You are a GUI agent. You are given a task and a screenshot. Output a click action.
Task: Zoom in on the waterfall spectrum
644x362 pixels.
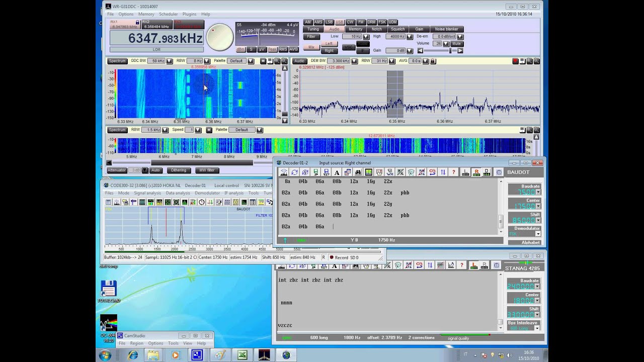tap(277, 61)
